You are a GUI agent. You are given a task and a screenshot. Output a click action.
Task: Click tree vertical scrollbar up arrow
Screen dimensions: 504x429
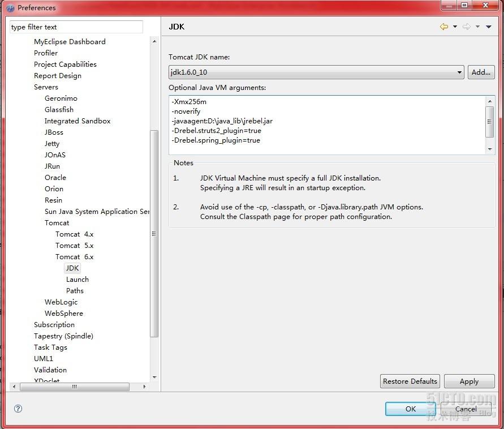(x=154, y=41)
